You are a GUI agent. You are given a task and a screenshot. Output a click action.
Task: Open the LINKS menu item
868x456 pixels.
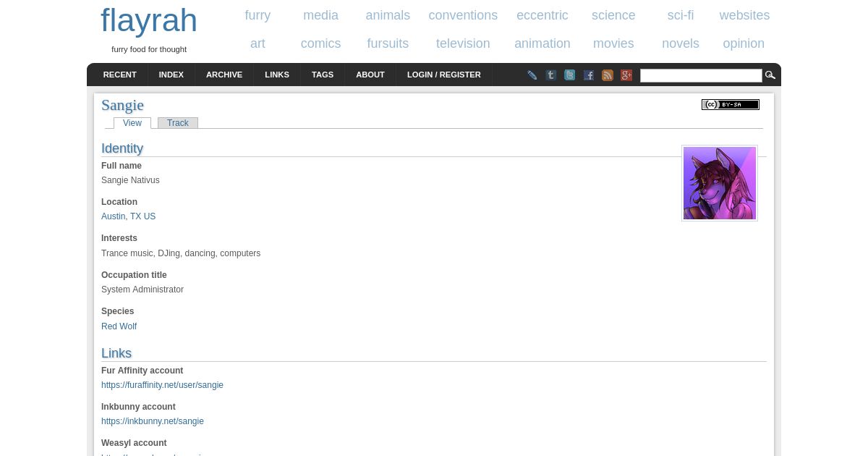tap(277, 75)
